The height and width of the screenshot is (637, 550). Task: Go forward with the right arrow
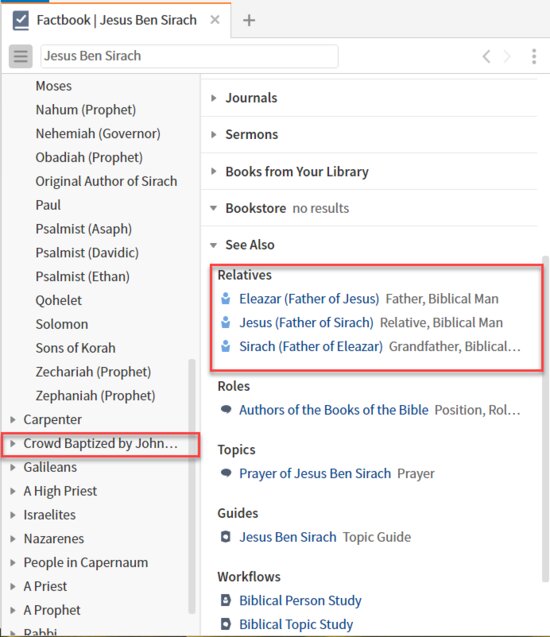[x=507, y=56]
